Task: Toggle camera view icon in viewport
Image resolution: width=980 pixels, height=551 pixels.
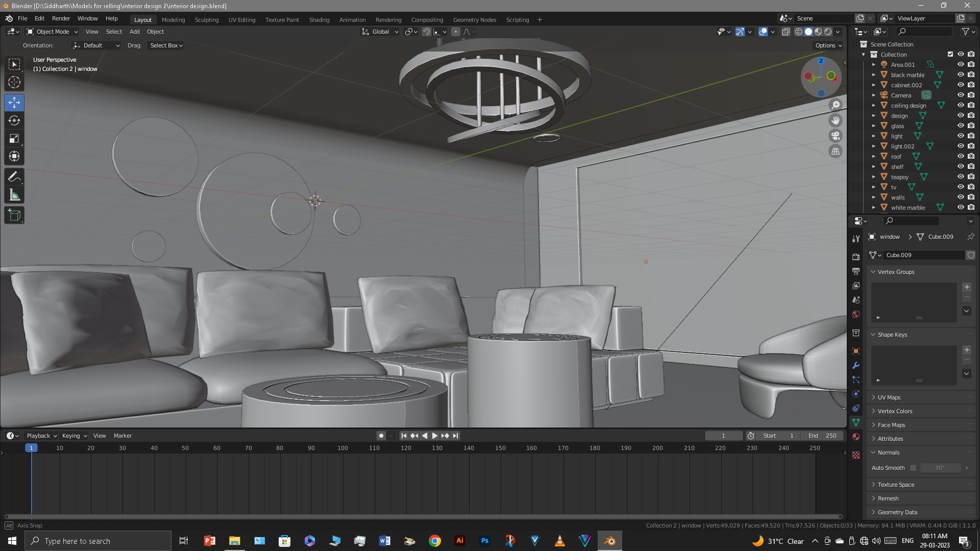Action: point(836,136)
